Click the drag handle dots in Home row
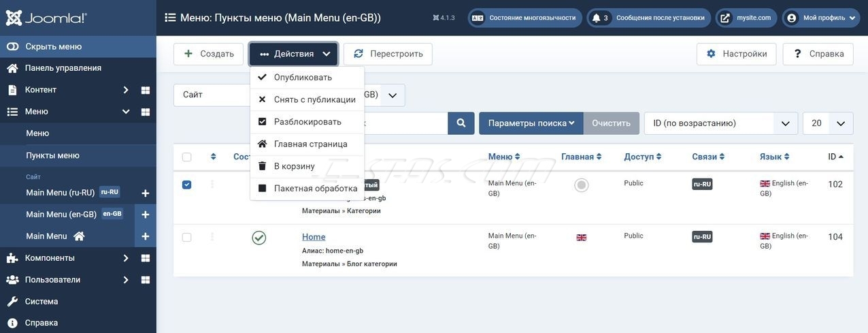 click(212, 237)
